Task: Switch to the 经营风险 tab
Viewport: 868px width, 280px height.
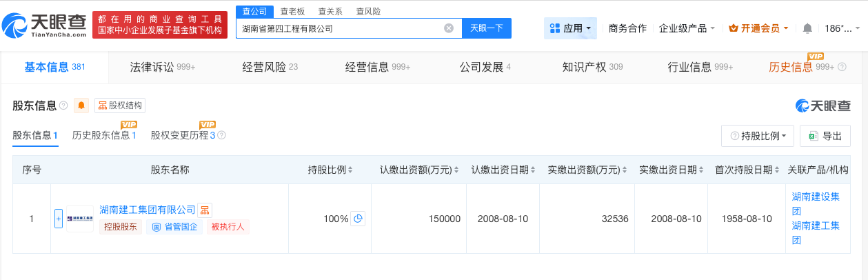Action: click(270, 67)
